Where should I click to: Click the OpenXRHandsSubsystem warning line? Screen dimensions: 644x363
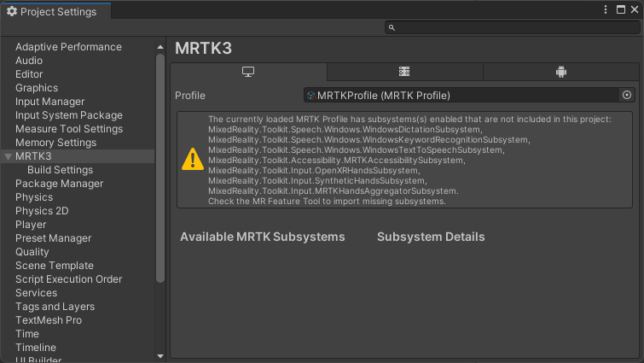coord(314,171)
